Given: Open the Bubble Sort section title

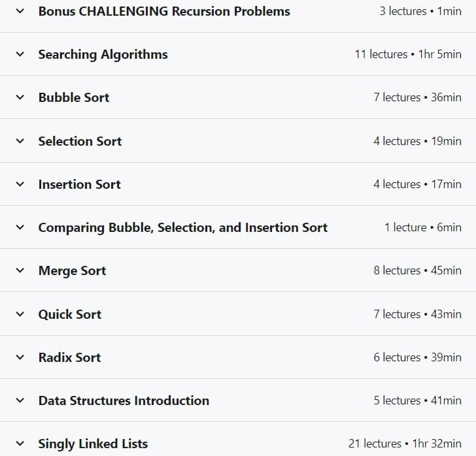Looking at the screenshot, I should 74,97.
